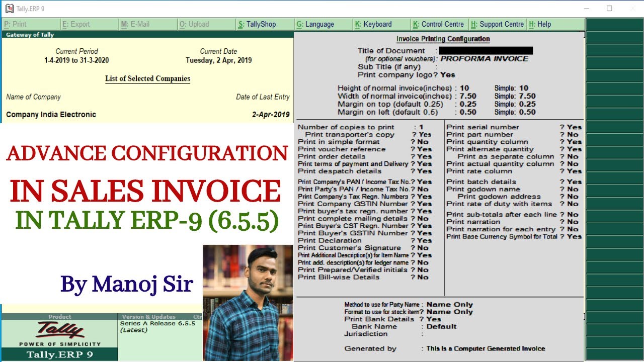Open the M: E-Mail menu
644x362 pixels.
[x=147, y=24]
